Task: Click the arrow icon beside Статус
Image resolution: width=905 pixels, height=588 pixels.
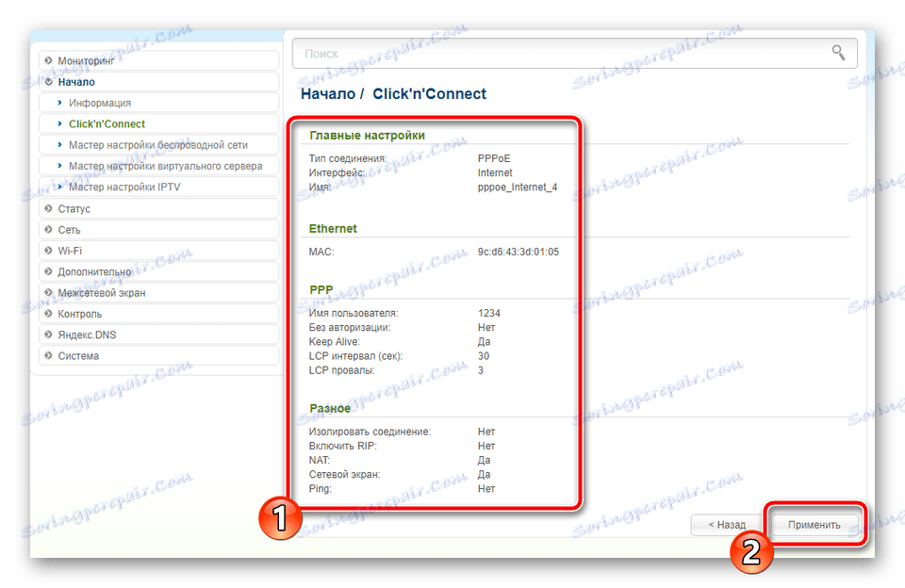Action: tap(48, 207)
